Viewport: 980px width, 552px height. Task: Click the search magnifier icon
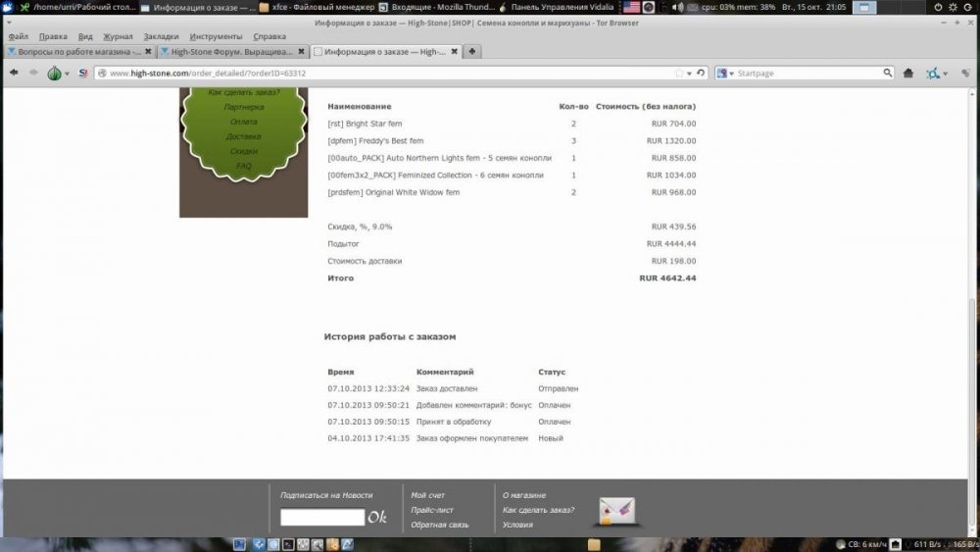(888, 74)
